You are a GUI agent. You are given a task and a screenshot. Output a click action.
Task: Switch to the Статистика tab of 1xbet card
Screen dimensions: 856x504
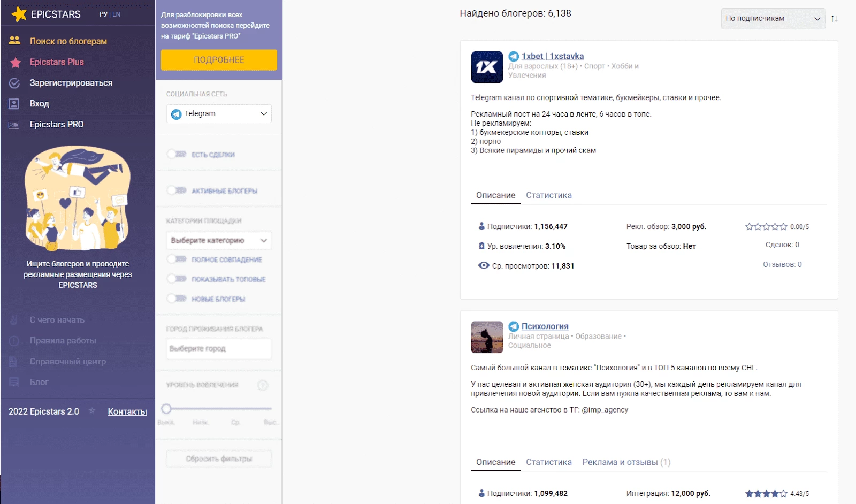[549, 195]
